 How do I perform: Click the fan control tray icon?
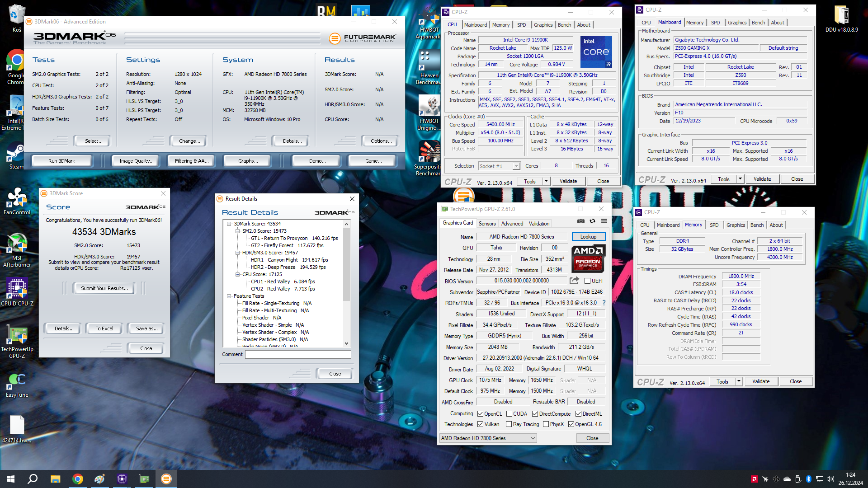tap(776, 479)
